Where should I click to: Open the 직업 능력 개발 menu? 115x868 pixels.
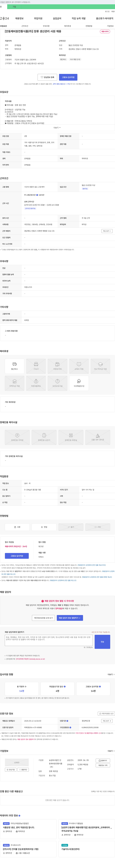click(79, 19)
